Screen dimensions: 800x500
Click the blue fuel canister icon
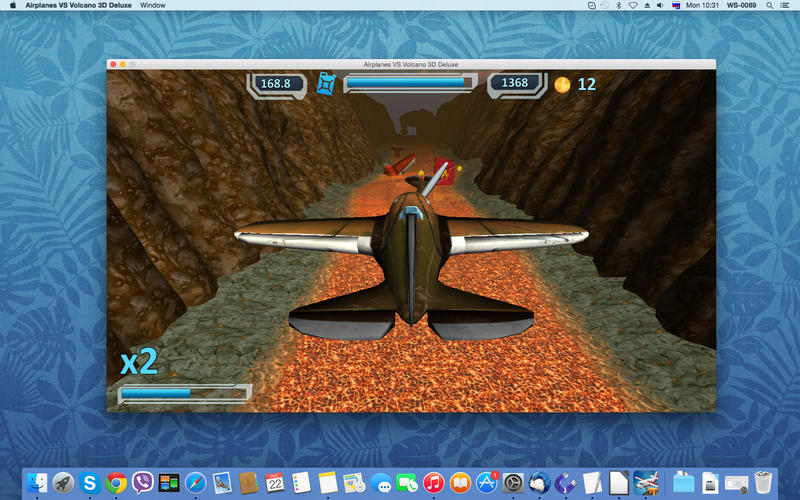pos(326,84)
